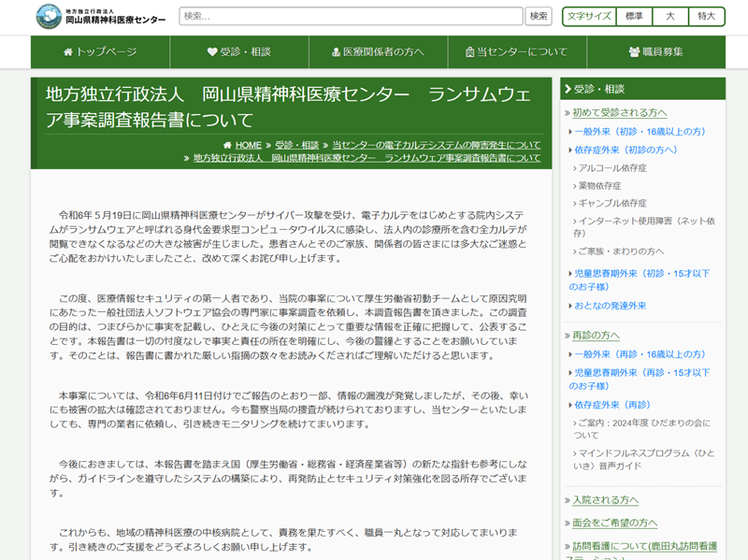Open the 職員募集 nav menu
Screen dimensions: 748x560
click(x=656, y=52)
